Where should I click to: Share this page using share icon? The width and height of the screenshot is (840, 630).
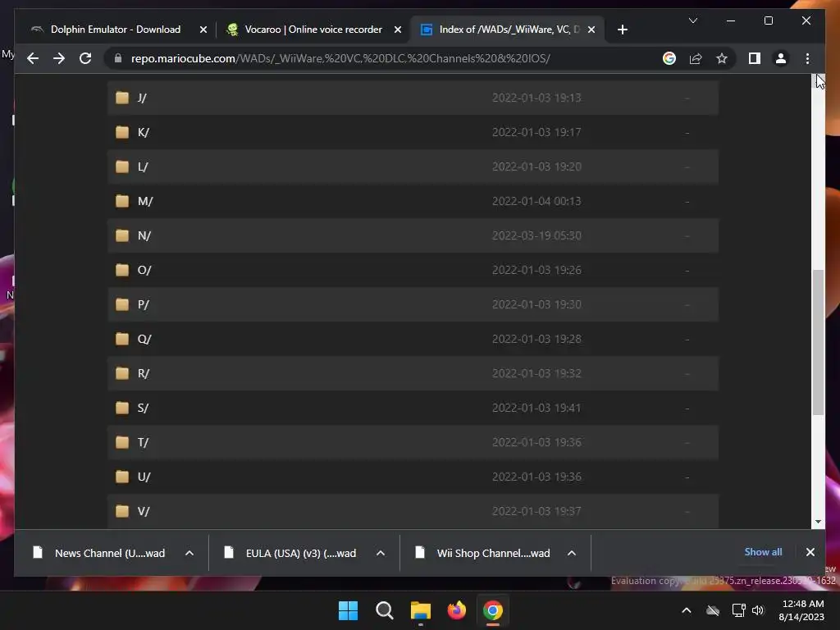tap(696, 58)
